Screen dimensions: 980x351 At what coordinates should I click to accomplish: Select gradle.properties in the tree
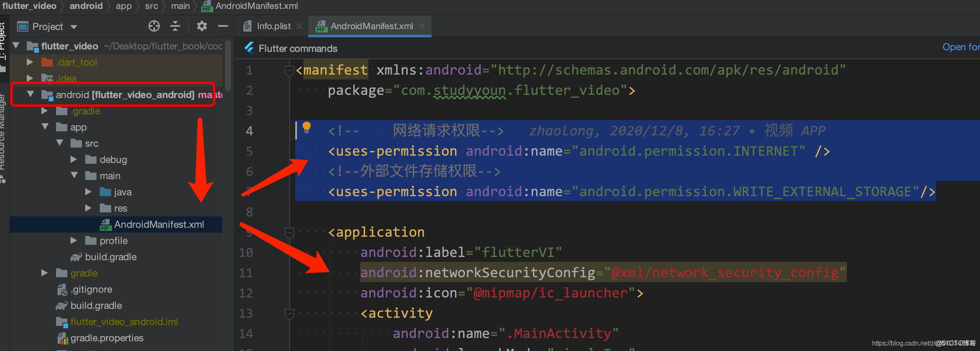coord(107,338)
